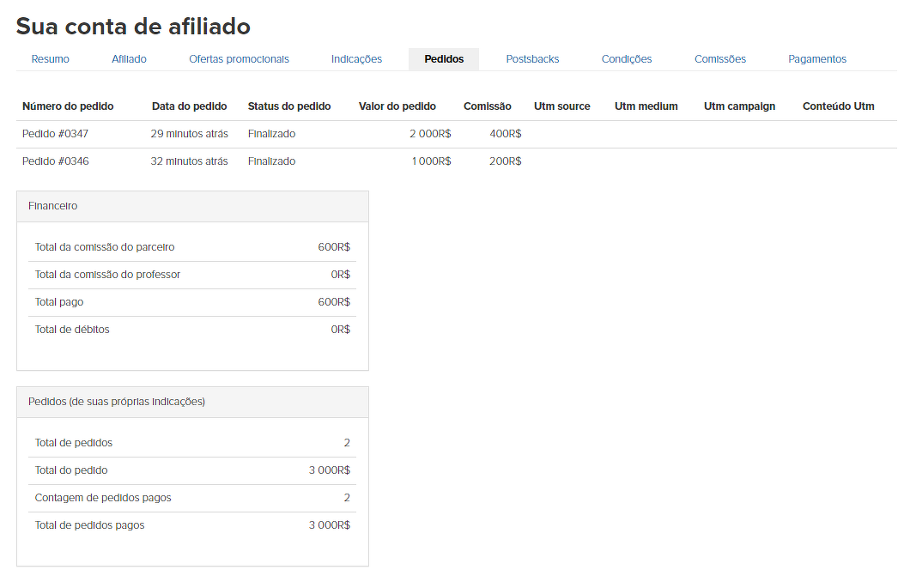Screen dimensions: 904x588
Task: Switch to the Afiliado tab
Action: click(x=129, y=59)
